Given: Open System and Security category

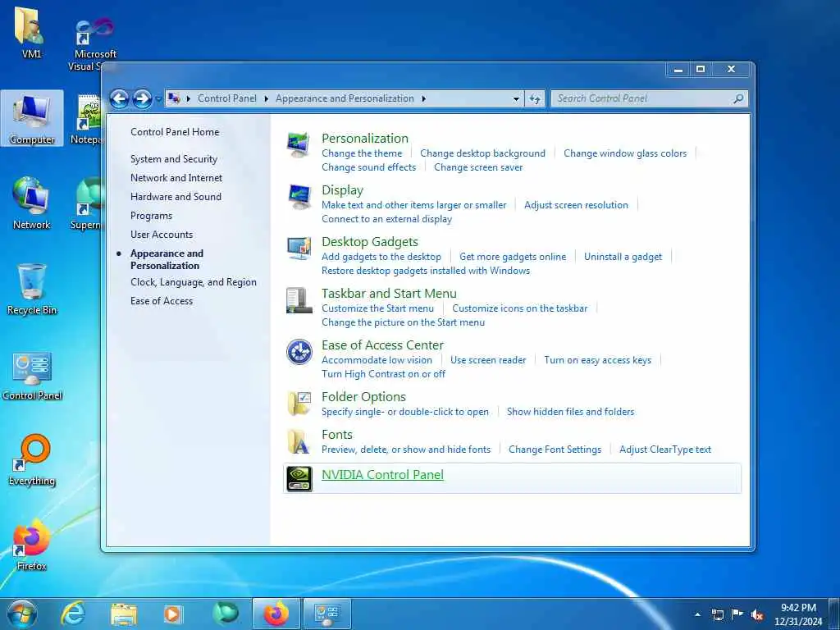Looking at the screenshot, I should [x=174, y=159].
